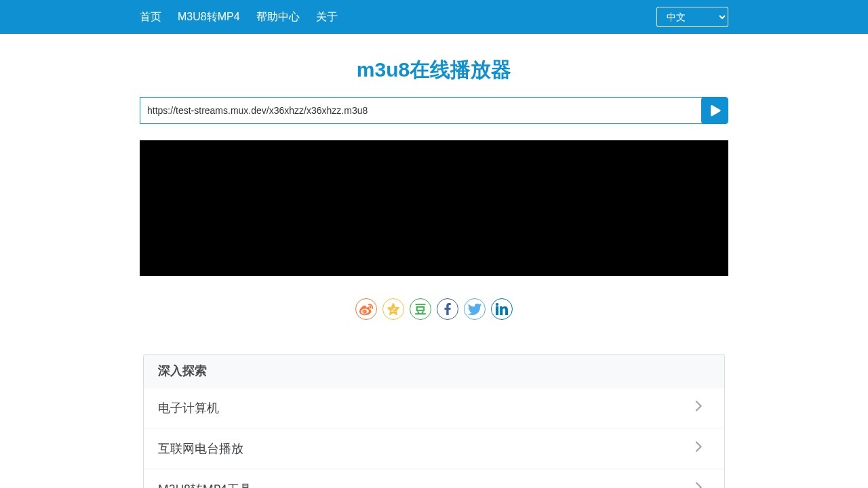Visit the 帮助中心 page

278,16
